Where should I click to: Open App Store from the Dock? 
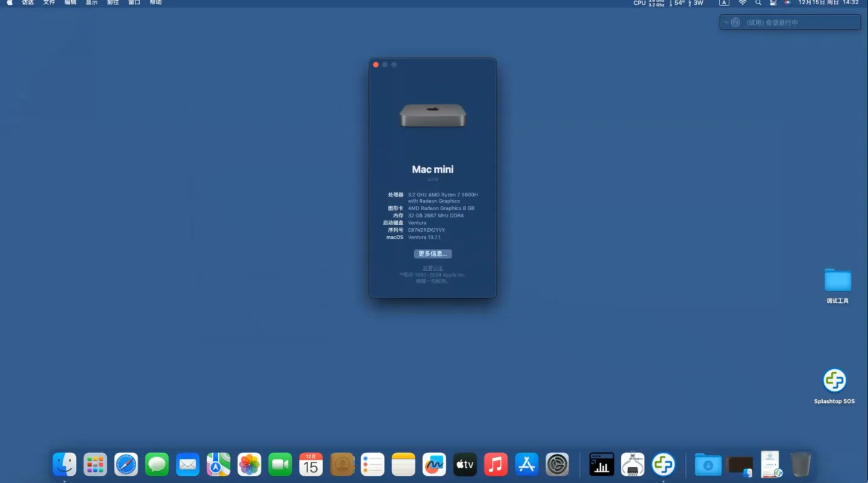click(x=526, y=464)
